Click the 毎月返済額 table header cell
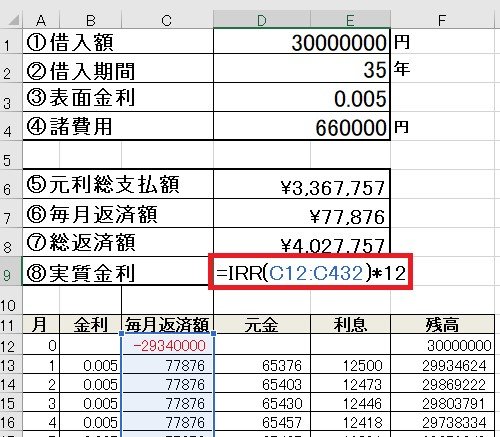 pyautogui.click(x=167, y=324)
